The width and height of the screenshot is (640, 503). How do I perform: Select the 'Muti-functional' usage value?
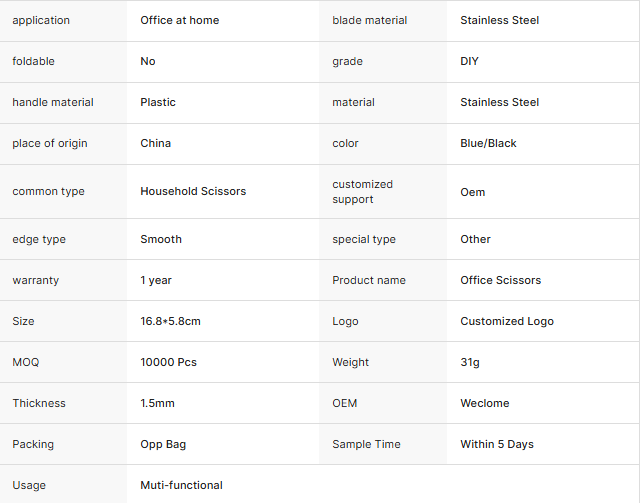tap(181, 485)
